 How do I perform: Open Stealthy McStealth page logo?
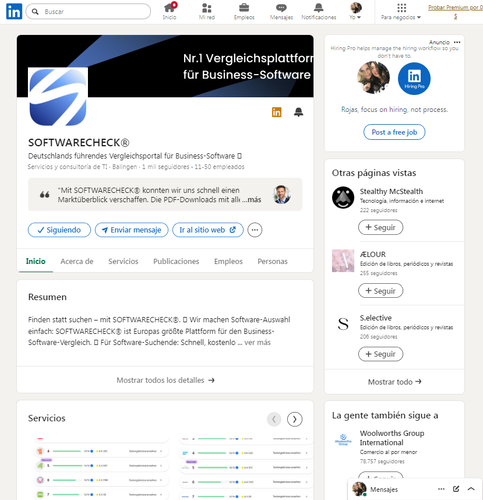[x=343, y=198]
